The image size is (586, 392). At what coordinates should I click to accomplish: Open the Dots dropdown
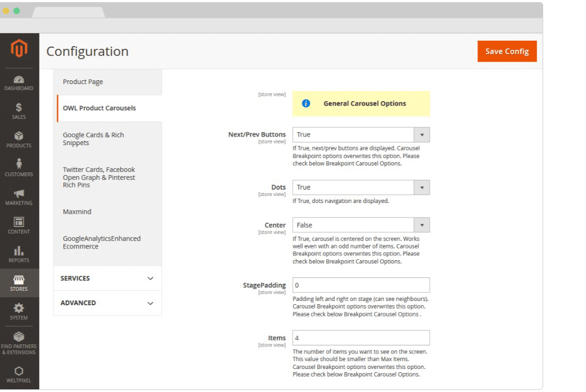click(360, 187)
